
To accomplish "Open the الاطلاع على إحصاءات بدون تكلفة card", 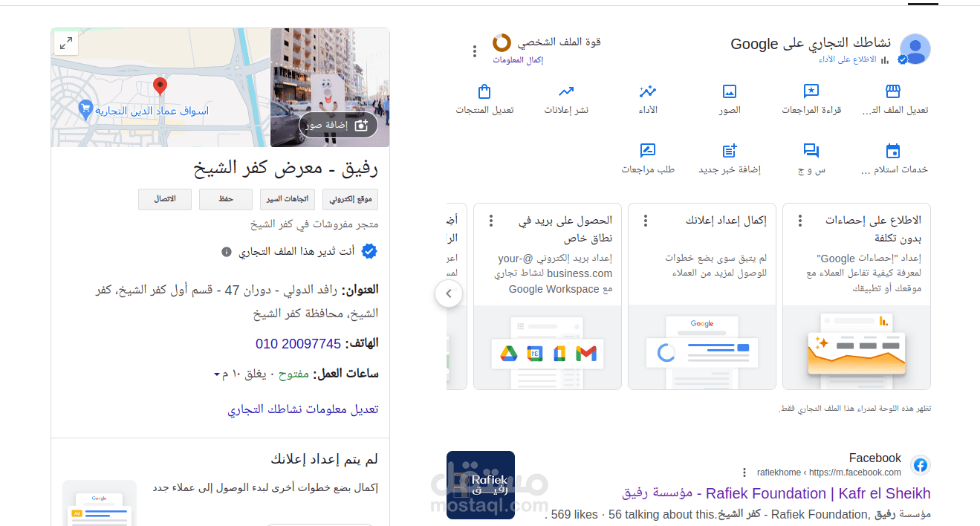I will click(857, 296).
